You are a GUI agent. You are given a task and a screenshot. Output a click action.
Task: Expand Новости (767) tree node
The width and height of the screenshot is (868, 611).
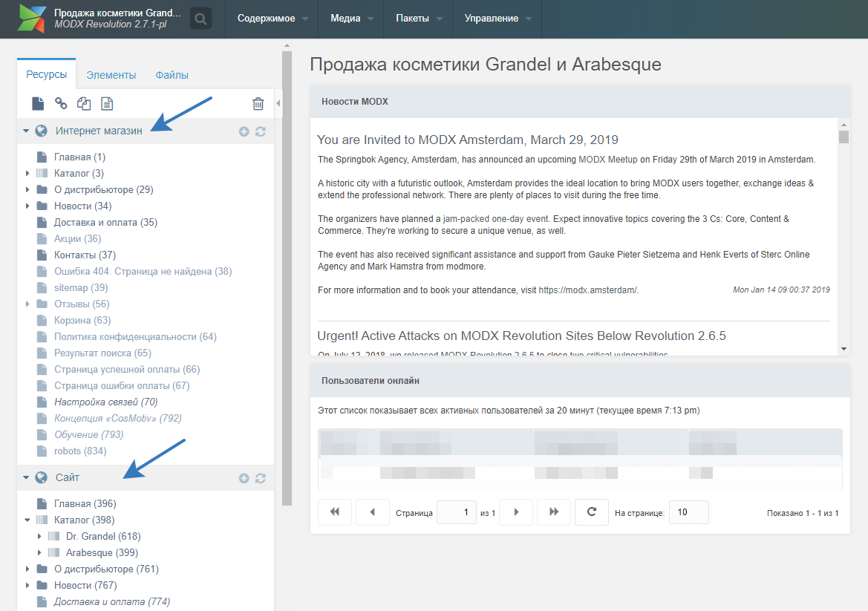27,585
